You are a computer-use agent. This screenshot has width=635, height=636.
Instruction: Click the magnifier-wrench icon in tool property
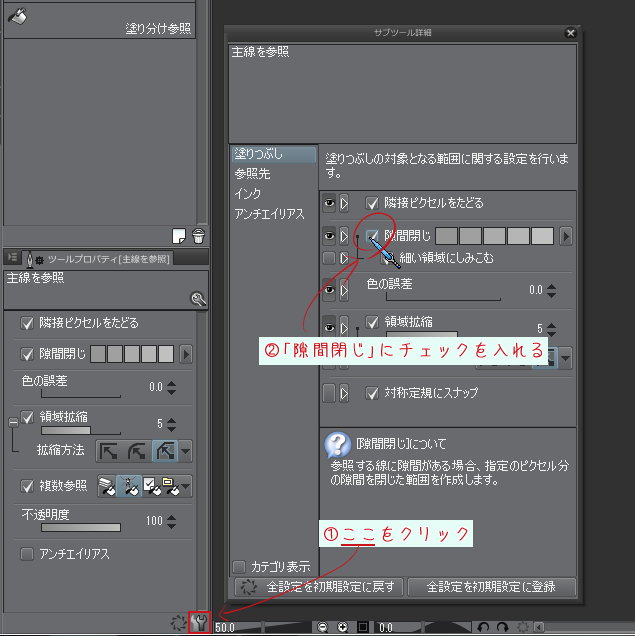198,298
